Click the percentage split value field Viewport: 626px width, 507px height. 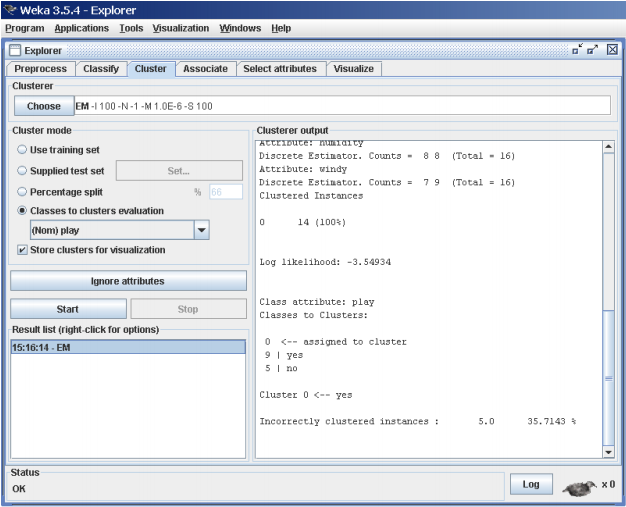pos(226,192)
